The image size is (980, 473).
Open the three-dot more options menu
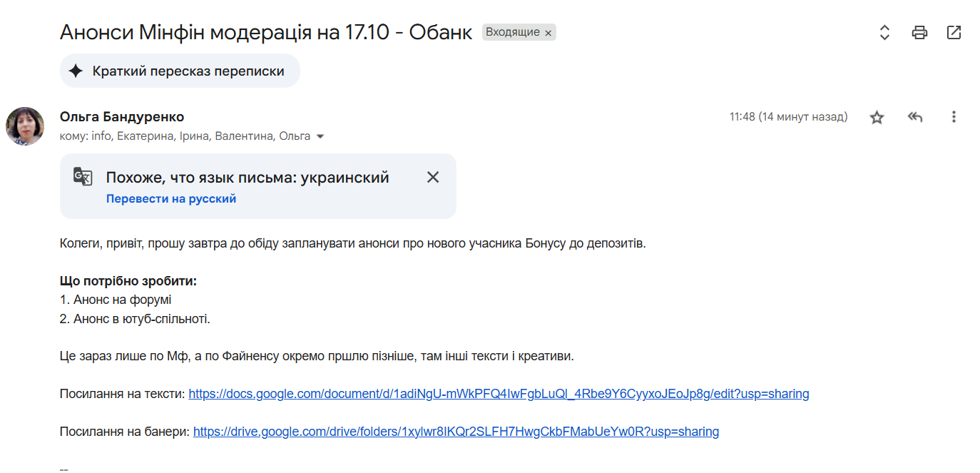954,117
